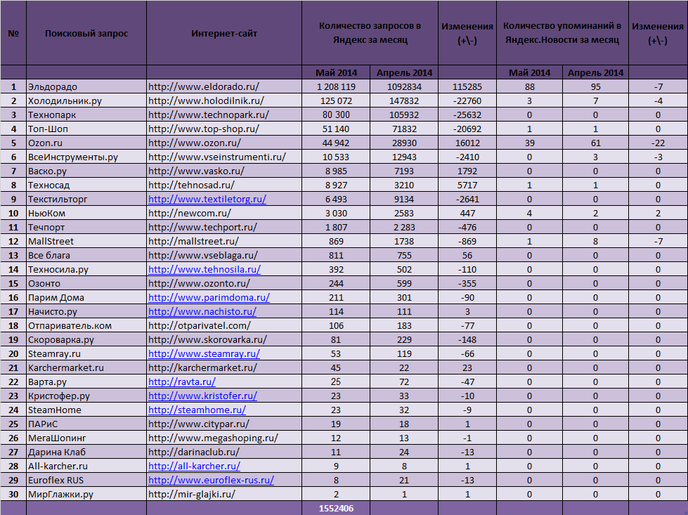The height and width of the screenshot is (515, 688).
Task: Open the textiletorg.ru hyperlink
Action: [x=207, y=199]
